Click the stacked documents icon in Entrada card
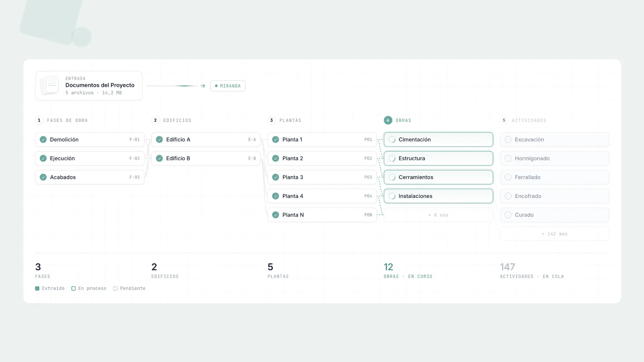644x362 pixels. [50, 85]
